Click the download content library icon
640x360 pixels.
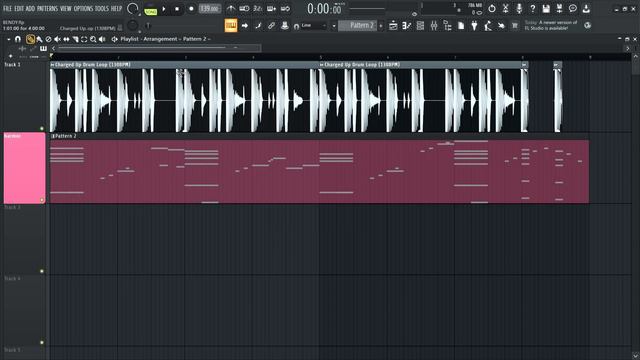586,8
